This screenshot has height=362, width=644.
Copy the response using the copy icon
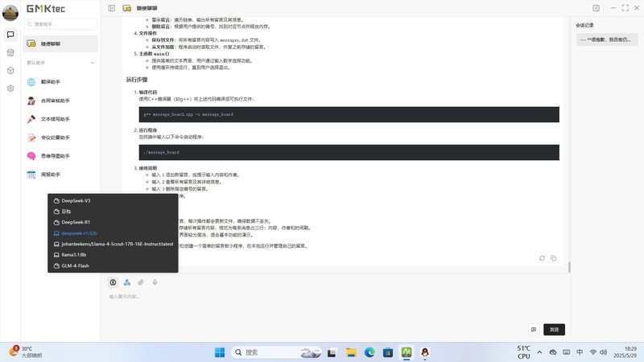tap(554, 258)
